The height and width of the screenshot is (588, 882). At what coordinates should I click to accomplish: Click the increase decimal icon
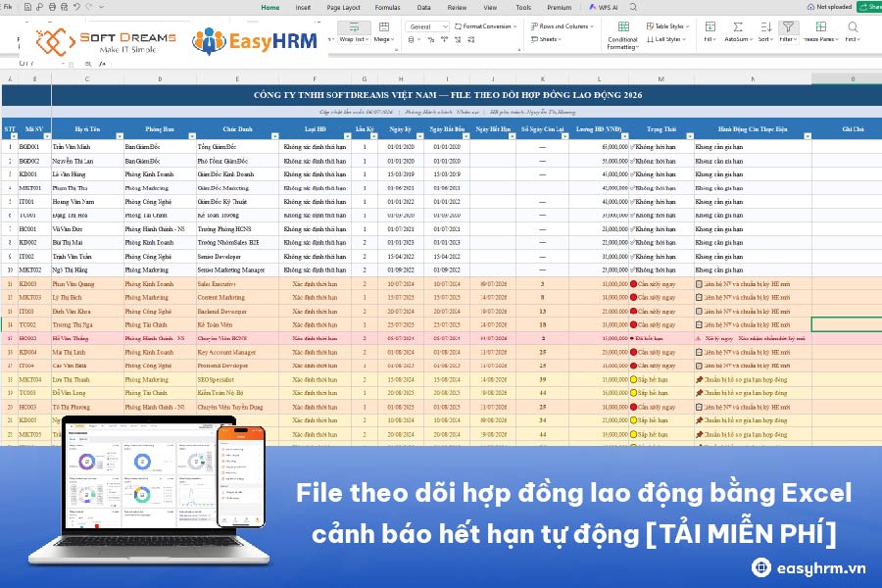458,40
